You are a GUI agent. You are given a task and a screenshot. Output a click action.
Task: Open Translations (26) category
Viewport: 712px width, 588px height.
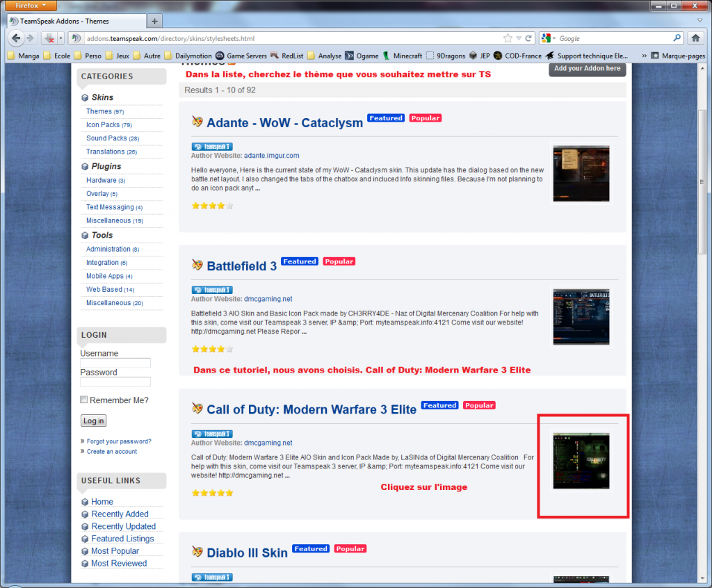coord(111,152)
